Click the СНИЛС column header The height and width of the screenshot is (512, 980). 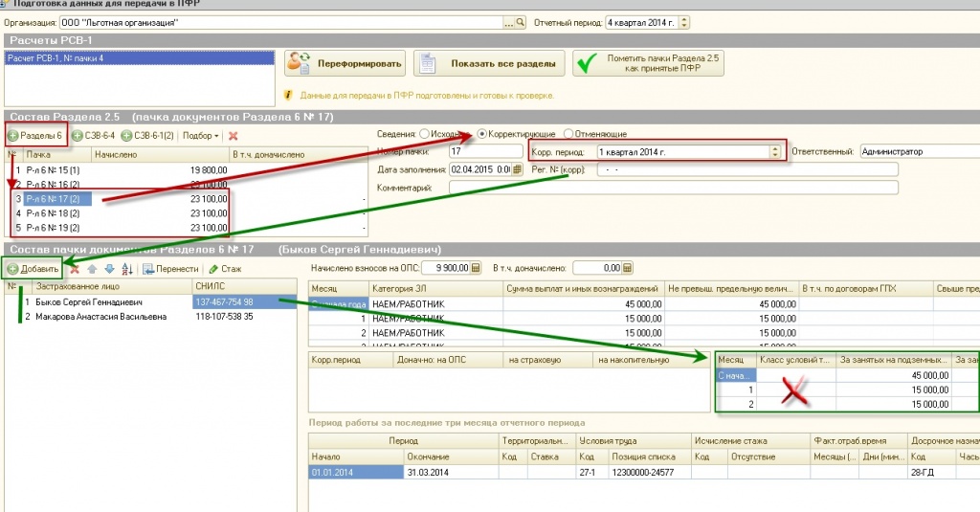pyautogui.click(x=244, y=286)
